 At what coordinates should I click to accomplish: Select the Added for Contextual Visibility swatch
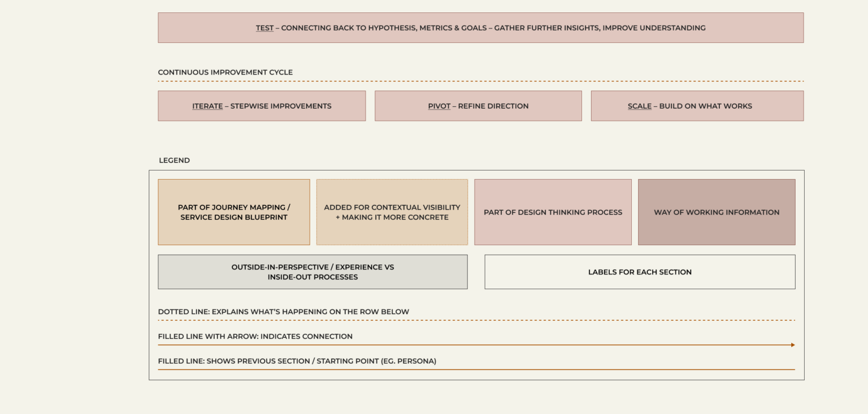click(x=392, y=212)
